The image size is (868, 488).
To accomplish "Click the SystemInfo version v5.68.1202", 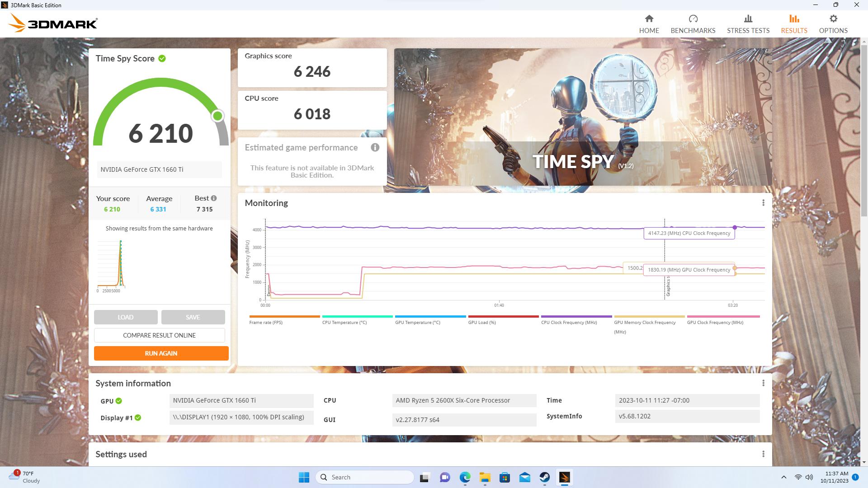I will (x=687, y=416).
